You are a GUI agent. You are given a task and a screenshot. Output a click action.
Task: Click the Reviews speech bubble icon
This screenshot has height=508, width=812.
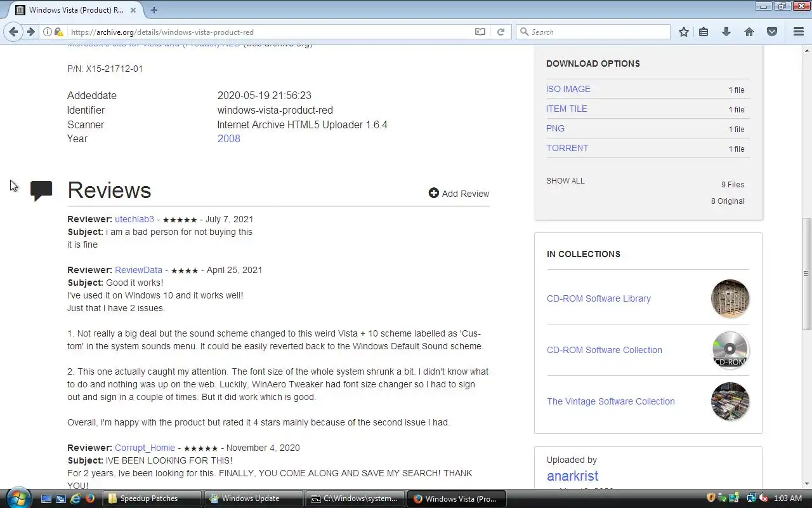41,191
